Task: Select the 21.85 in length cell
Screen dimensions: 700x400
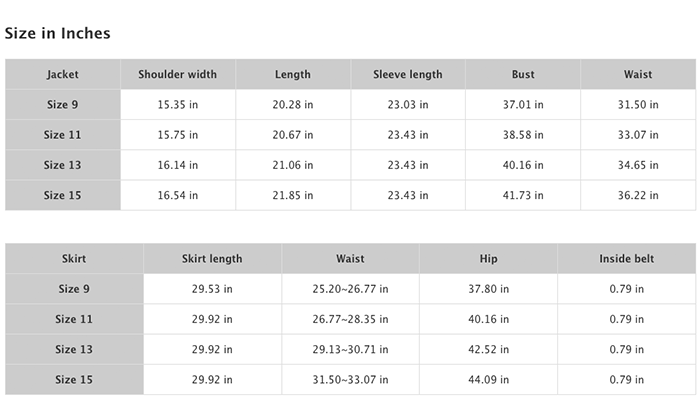Action: click(293, 195)
